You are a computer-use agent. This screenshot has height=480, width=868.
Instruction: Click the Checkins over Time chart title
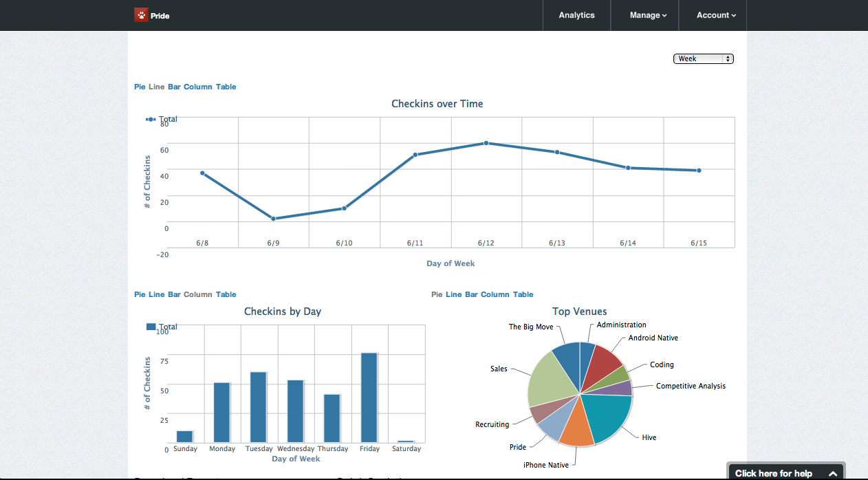point(437,104)
